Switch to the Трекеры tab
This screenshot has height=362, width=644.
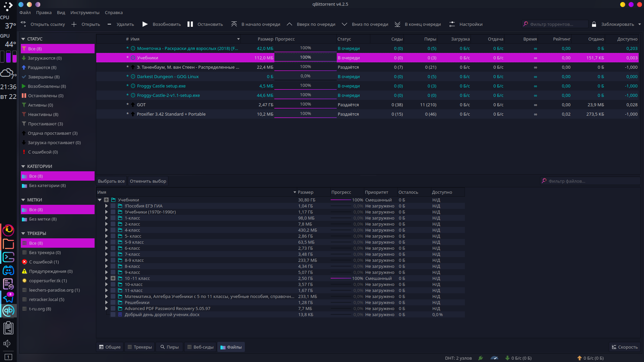point(140,347)
